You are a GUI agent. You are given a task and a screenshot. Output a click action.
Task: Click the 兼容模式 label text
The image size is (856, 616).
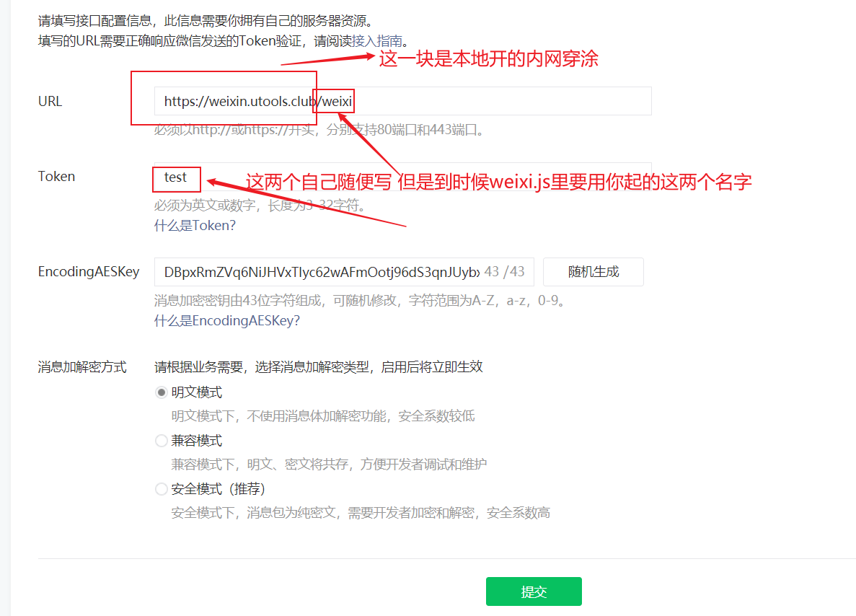tap(196, 440)
